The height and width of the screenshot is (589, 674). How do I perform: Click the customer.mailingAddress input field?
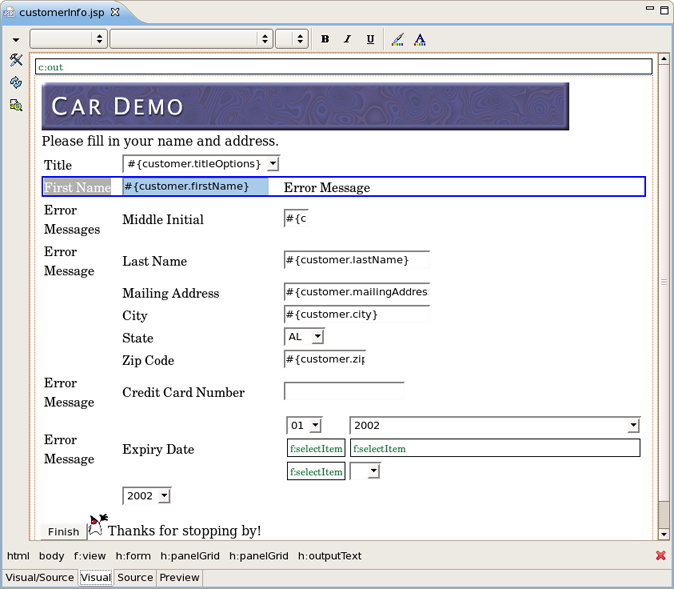click(x=357, y=291)
